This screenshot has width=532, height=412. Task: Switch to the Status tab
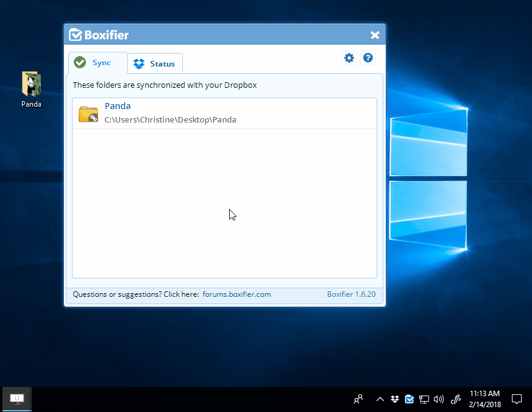click(x=155, y=63)
